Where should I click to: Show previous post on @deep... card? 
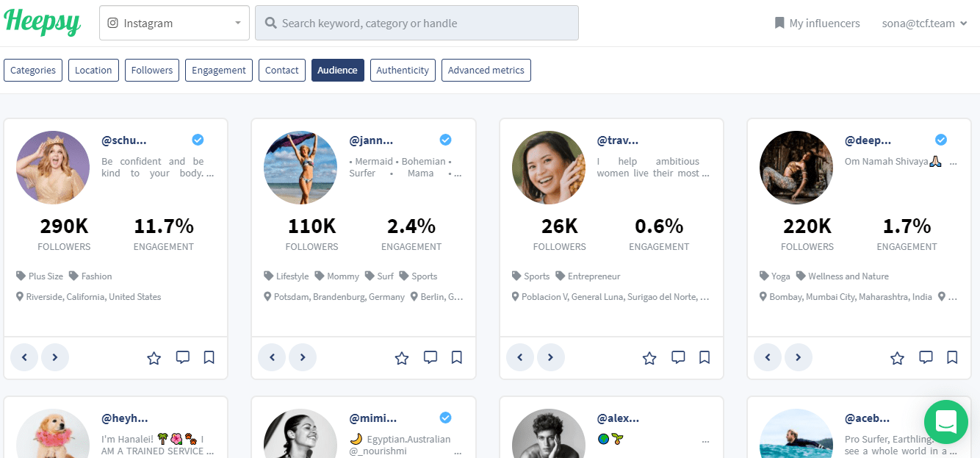(x=768, y=357)
